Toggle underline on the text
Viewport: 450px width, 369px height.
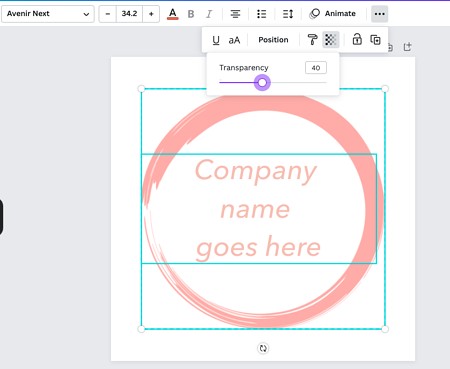(x=216, y=40)
